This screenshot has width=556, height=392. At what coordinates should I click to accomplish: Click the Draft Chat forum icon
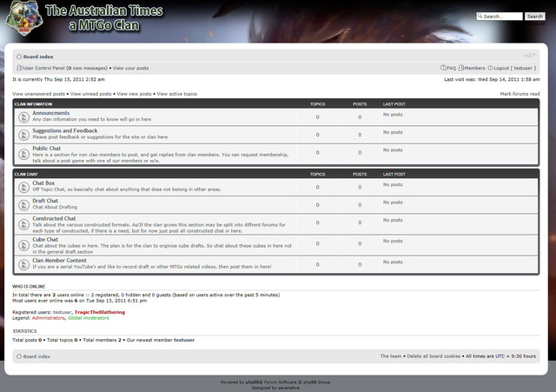coord(23,204)
